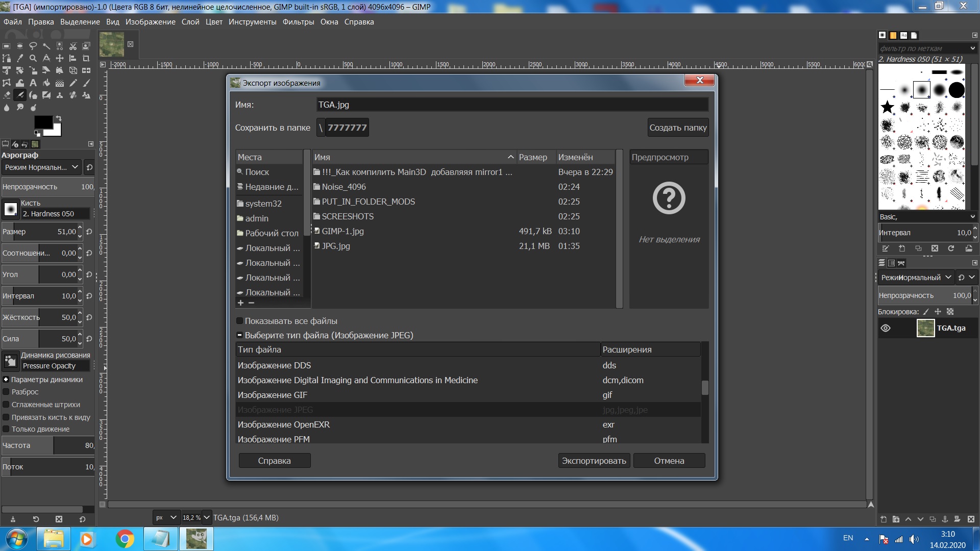Select the Move tool
Viewport: 980px width, 551px height.
(60, 58)
